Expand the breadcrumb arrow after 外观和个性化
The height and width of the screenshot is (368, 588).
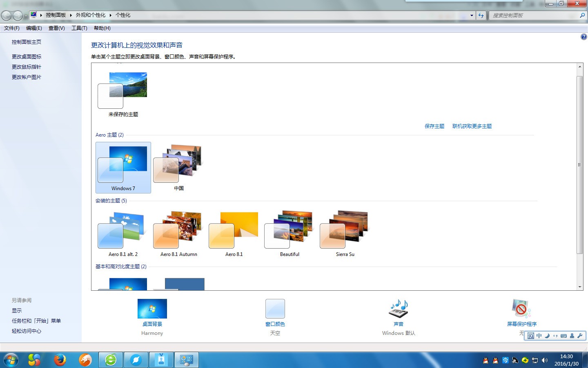tap(110, 15)
